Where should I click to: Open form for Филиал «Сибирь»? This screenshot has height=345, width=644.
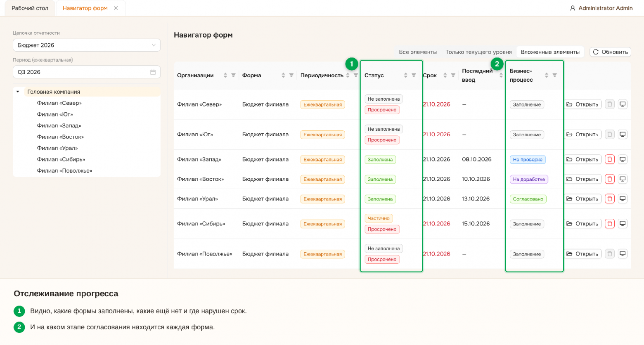(x=582, y=224)
